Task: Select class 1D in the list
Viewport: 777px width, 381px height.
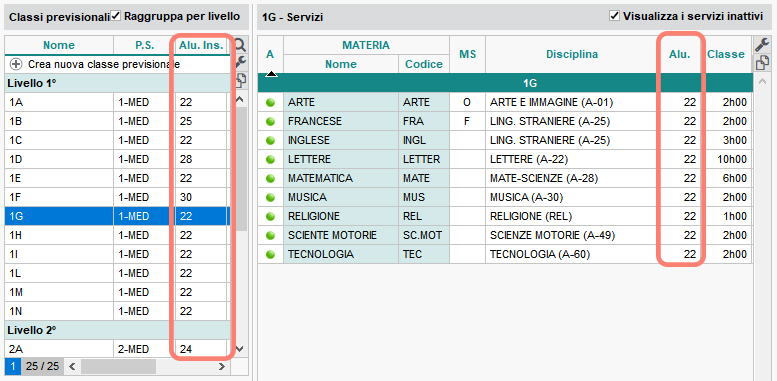Action: [x=117, y=160]
